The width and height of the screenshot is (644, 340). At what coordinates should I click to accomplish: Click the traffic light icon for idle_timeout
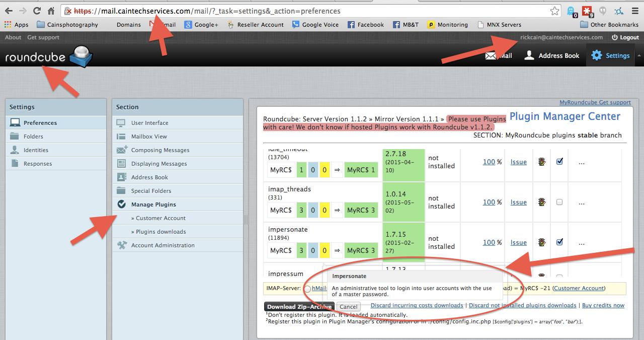pyautogui.click(x=542, y=162)
